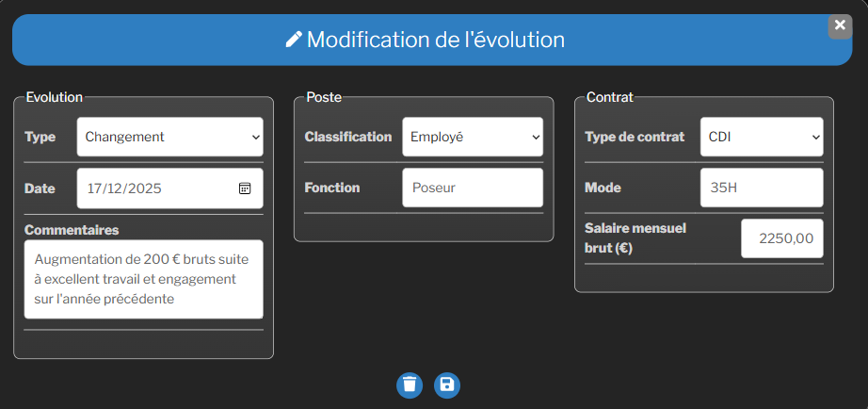The image size is (868, 409).
Task: Click the Classification label
Action: [x=348, y=137]
